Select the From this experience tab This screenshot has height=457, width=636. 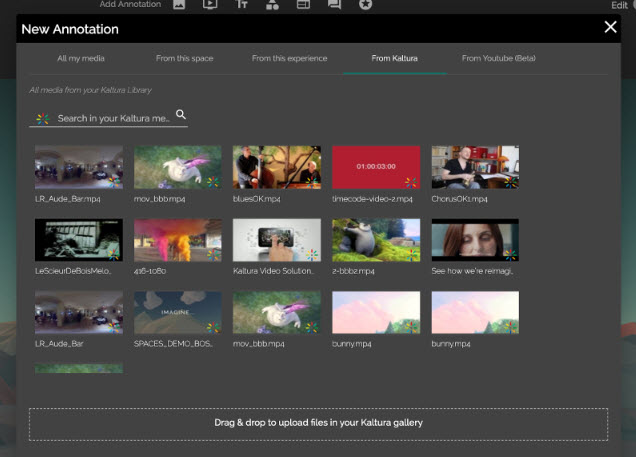click(289, 59)
